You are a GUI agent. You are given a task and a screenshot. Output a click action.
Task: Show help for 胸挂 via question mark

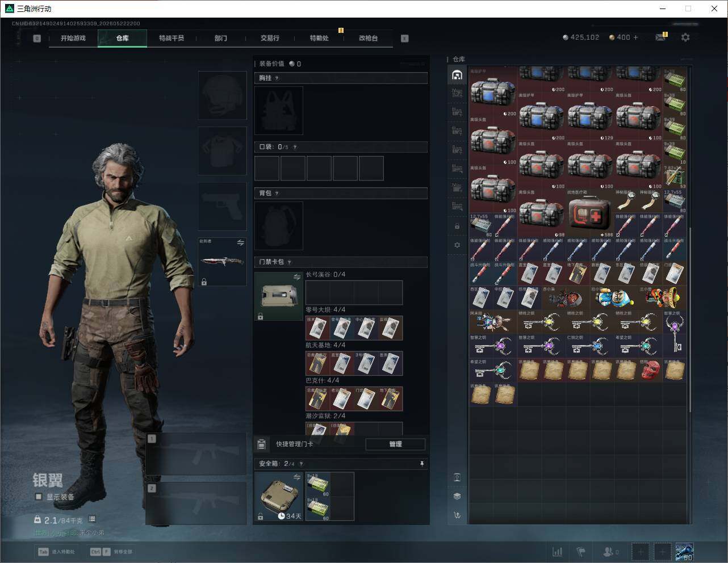tap(277, 78)
